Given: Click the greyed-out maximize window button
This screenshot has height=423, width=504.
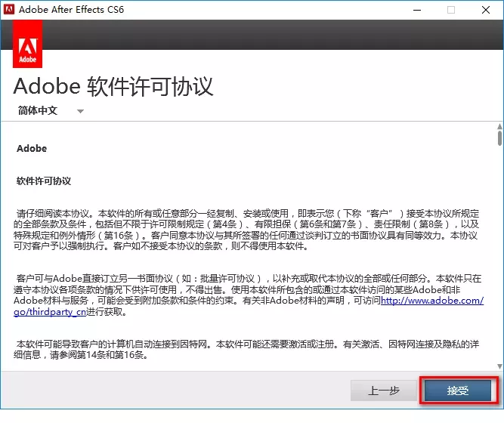Looking at the screenshot, I should pos(451,10).
